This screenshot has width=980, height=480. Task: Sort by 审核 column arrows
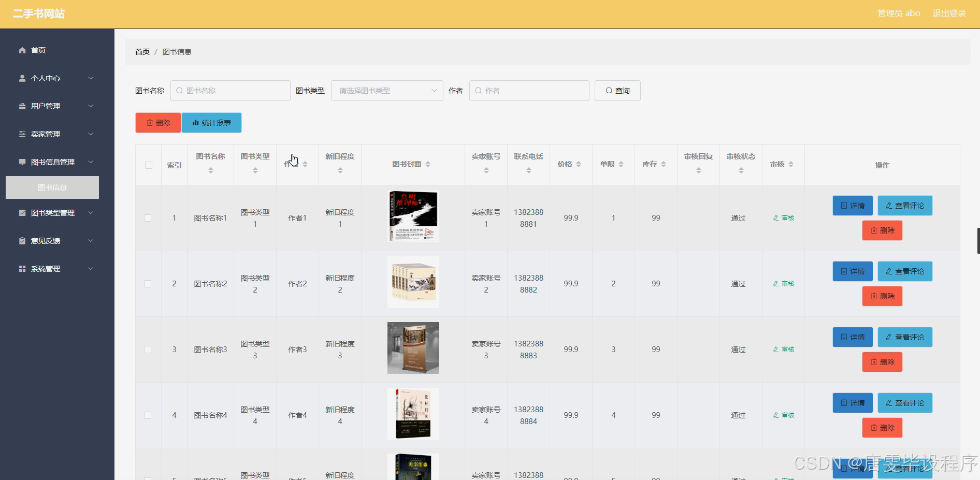791,164
